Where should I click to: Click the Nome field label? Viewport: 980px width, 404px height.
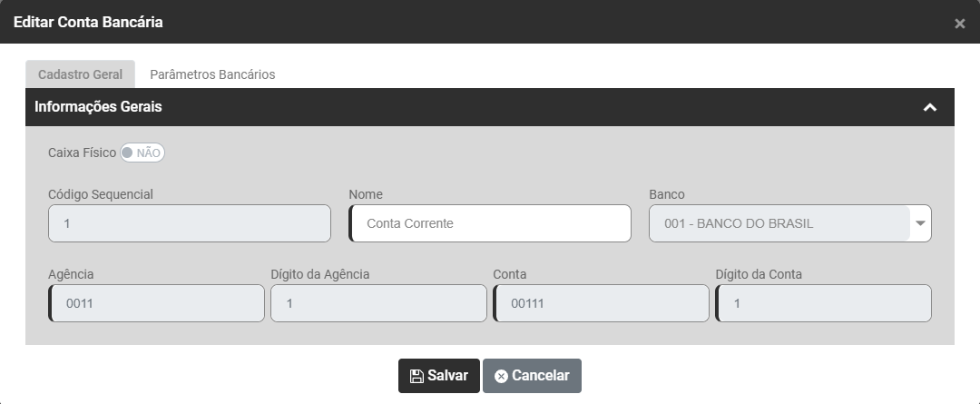pos(366,194)
